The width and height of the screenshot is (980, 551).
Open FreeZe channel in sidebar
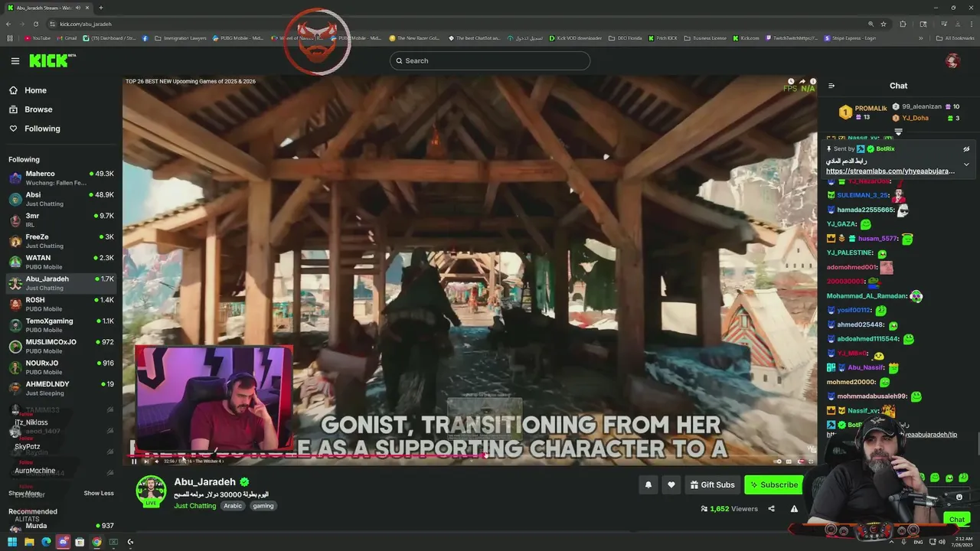point(60,241)
